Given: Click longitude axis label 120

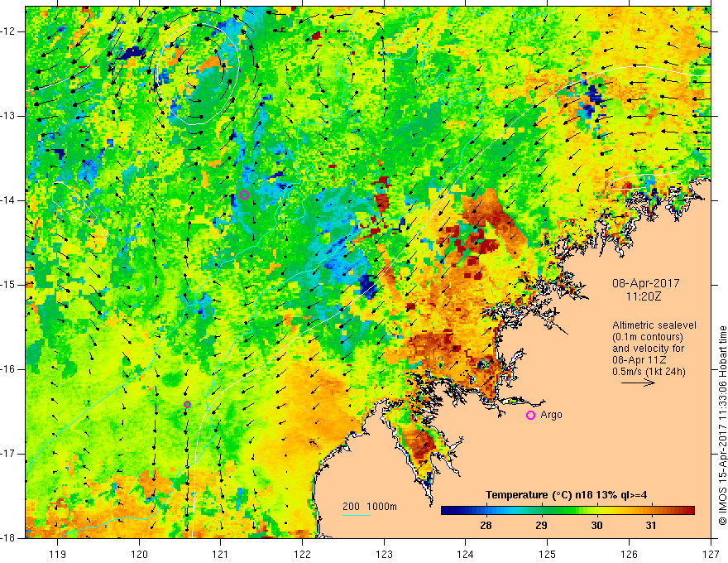Looking at the screenshot, I should (139, 554).
